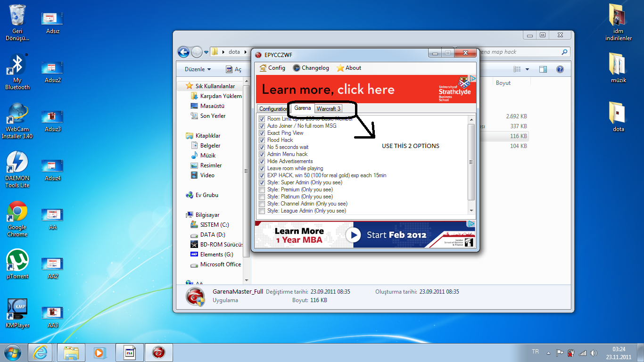Show hidden tray icons arrow
The height and width of the screenshot is (362, 644).
pyautogui.click(x=548, y=353)
